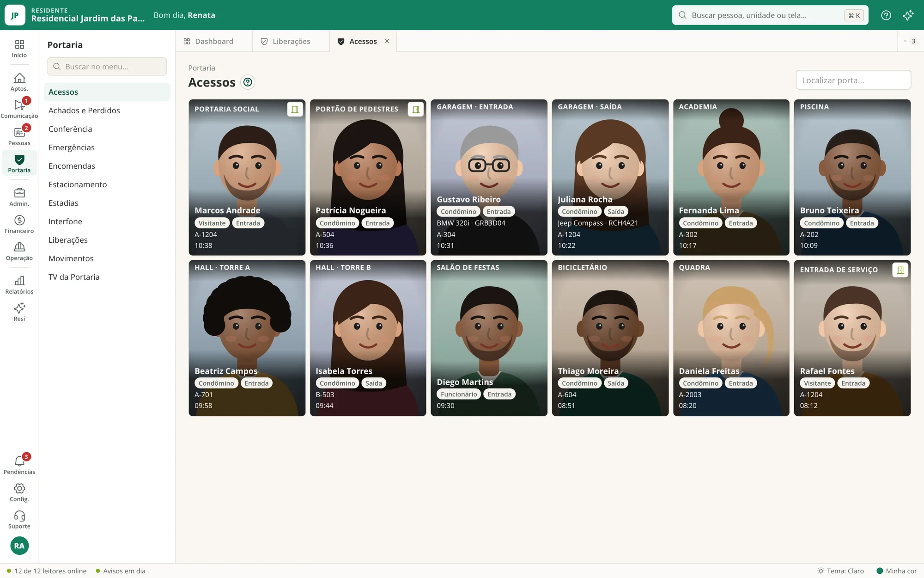Screen dimensions: 924x578
Task: Open TV da Portaria menu item
Action: click(x=107, y=277)
